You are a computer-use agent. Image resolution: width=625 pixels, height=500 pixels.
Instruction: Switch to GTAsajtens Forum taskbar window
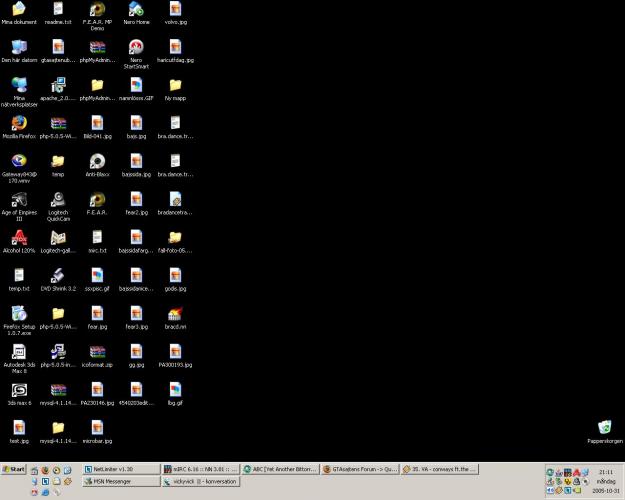pos(361,469)
